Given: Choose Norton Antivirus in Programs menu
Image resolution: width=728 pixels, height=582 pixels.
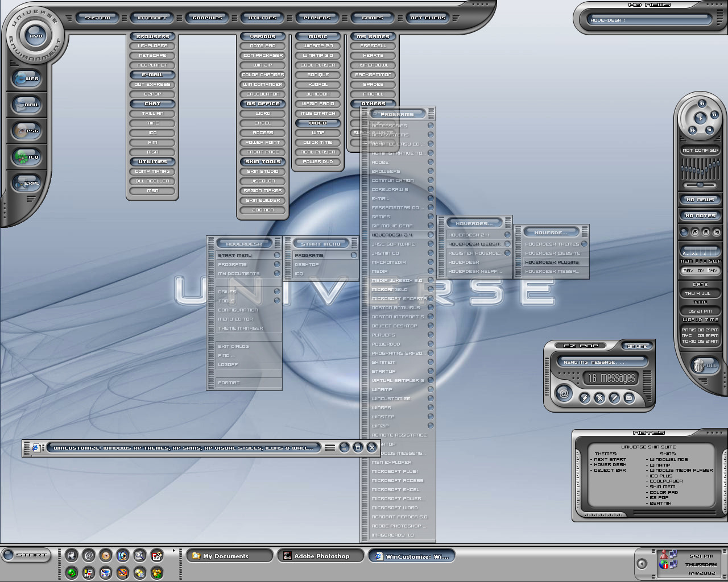Looking at the screenshot, I should point(398,307).
